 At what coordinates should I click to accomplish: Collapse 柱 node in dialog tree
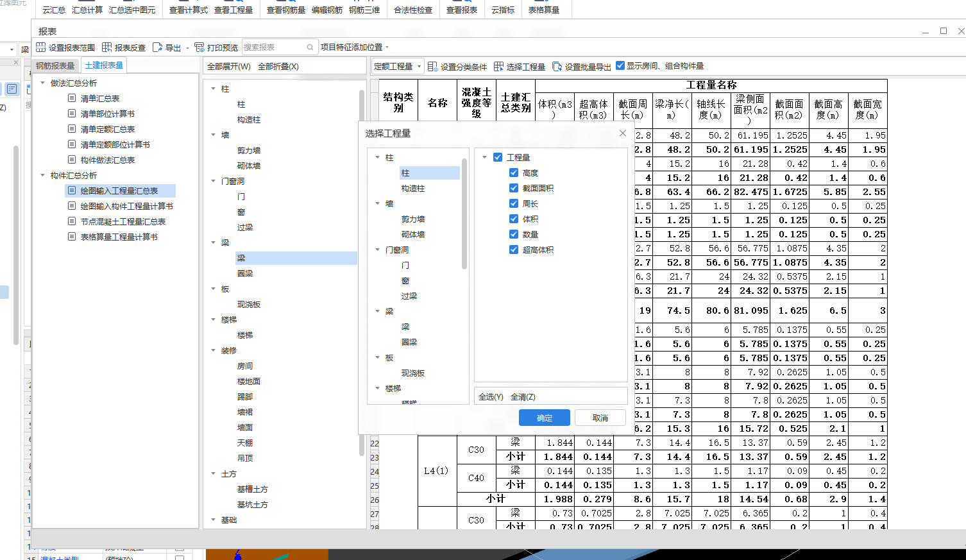point(378,157)
